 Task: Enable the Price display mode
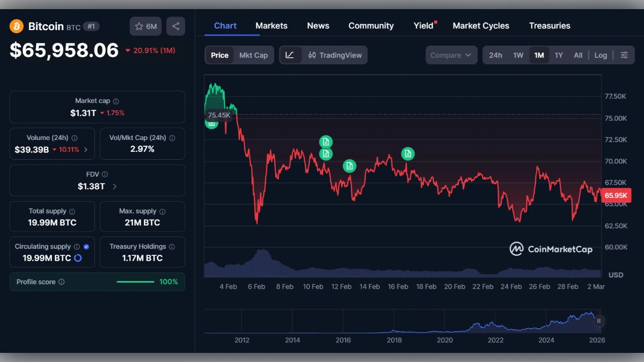tap(219, 55)
